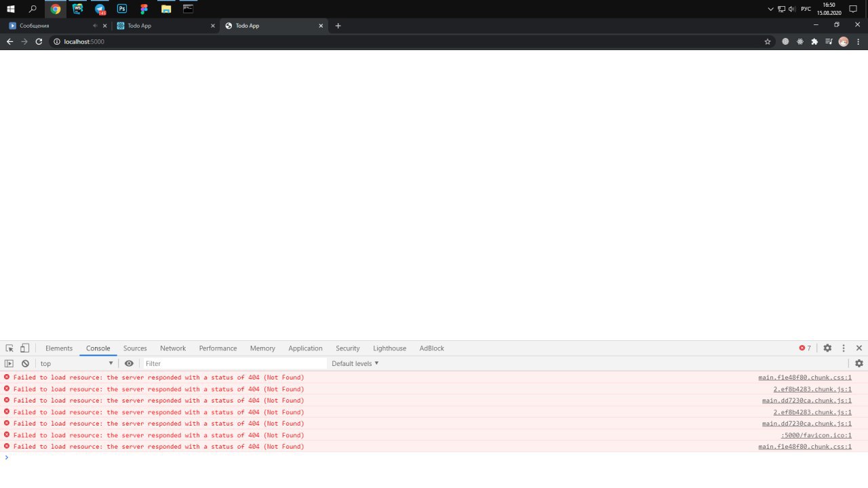Expand the 'top' JavaScript context dropdown

77,363
